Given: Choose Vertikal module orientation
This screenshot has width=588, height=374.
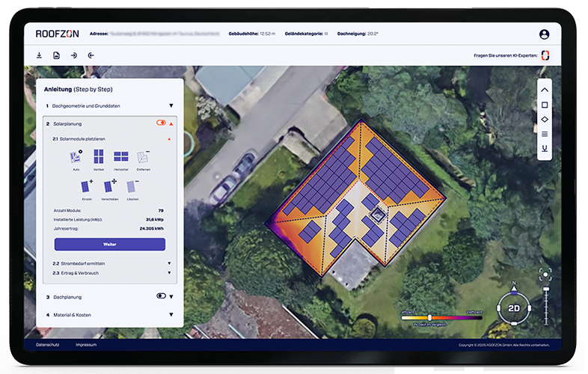Looking at the screenshot, I should click(x=99, y=157).
